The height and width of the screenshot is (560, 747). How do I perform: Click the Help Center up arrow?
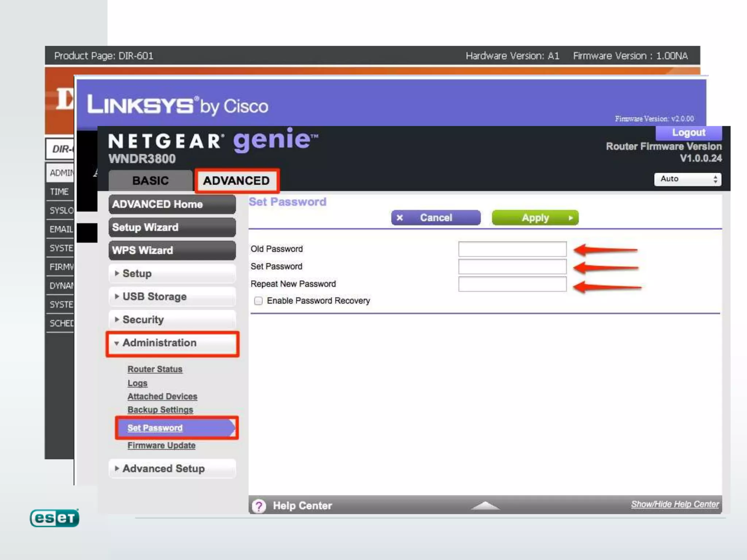pos(485,506)
